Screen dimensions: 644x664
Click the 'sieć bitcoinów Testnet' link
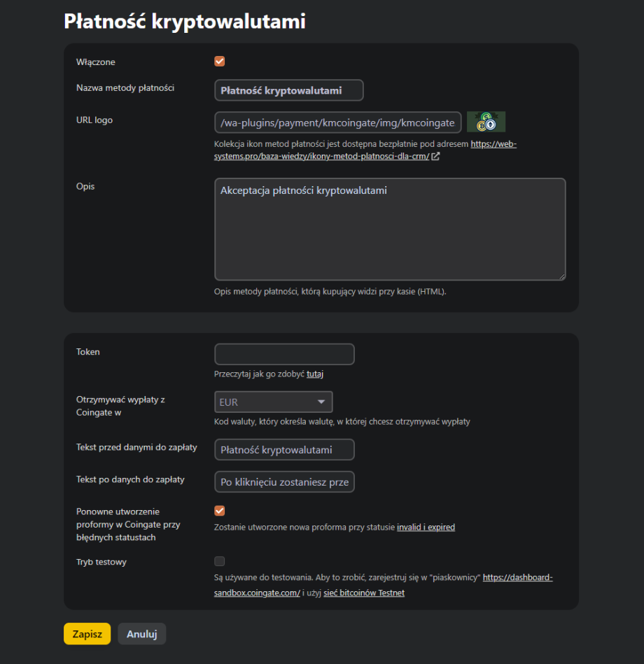(x=363, y=593)
